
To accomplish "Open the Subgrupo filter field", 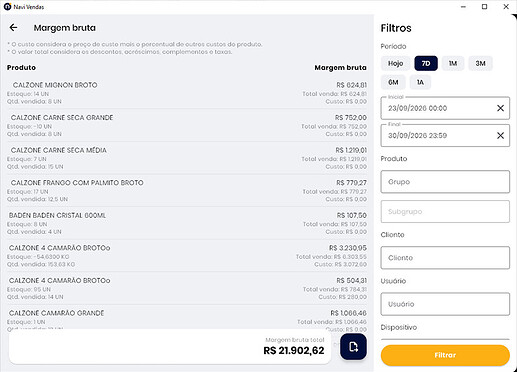I will [445, 211].
